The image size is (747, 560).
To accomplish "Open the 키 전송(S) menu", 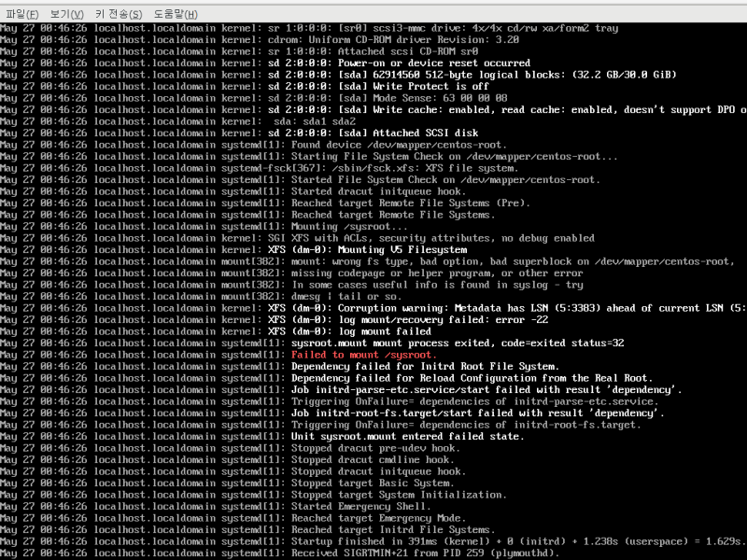I will 119,14.
